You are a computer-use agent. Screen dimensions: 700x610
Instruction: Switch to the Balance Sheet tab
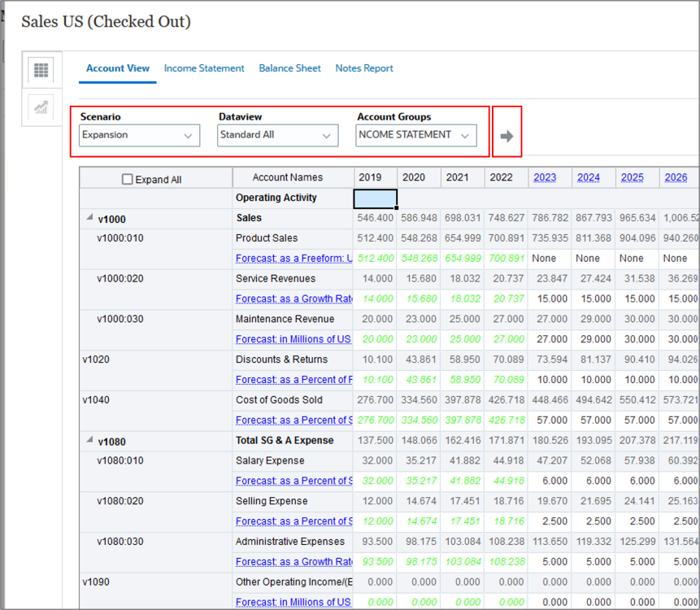(x=289, y=68)
